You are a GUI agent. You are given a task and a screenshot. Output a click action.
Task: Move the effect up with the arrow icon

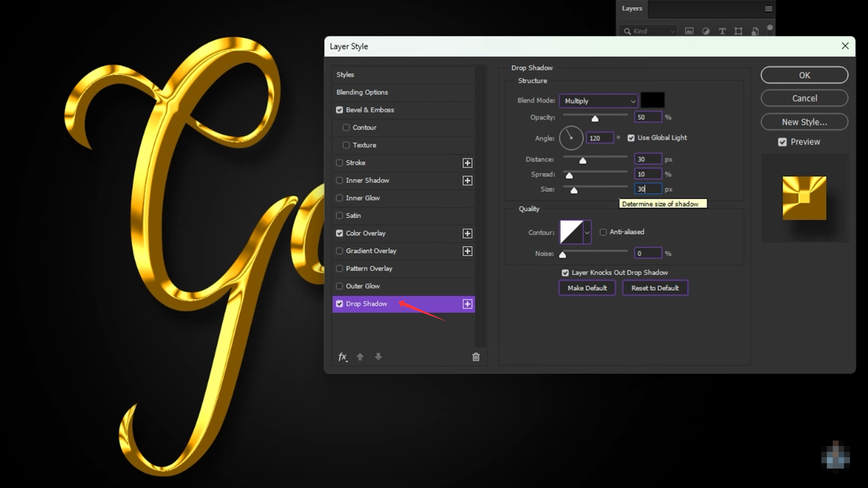tap(360, 357)
